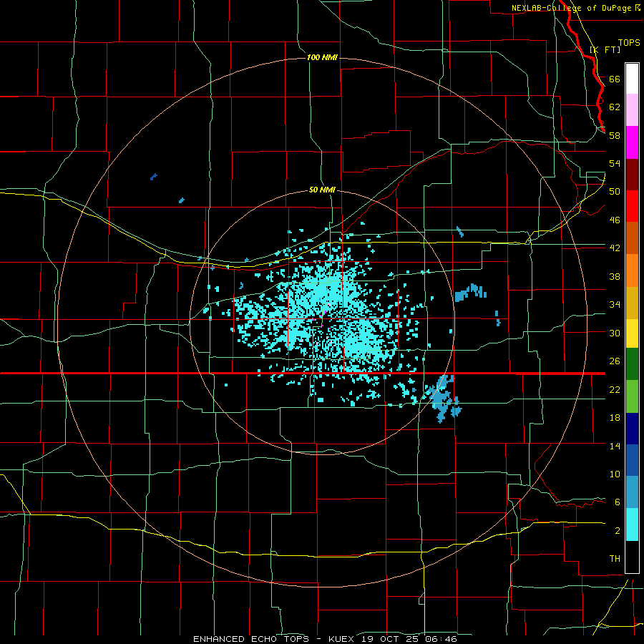644x644 pixels.
Task: Click the light green swatch between 18 and 22
Action: coord(632,396)
